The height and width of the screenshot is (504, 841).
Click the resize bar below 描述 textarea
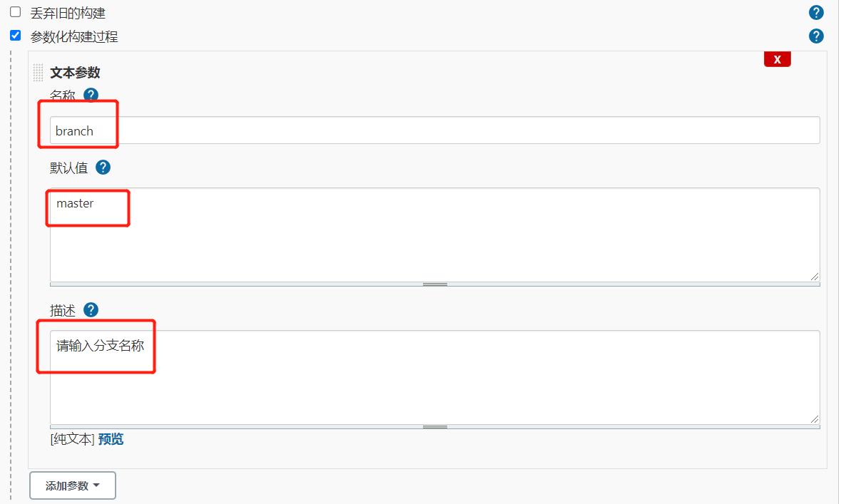click(x=435, y=427)
